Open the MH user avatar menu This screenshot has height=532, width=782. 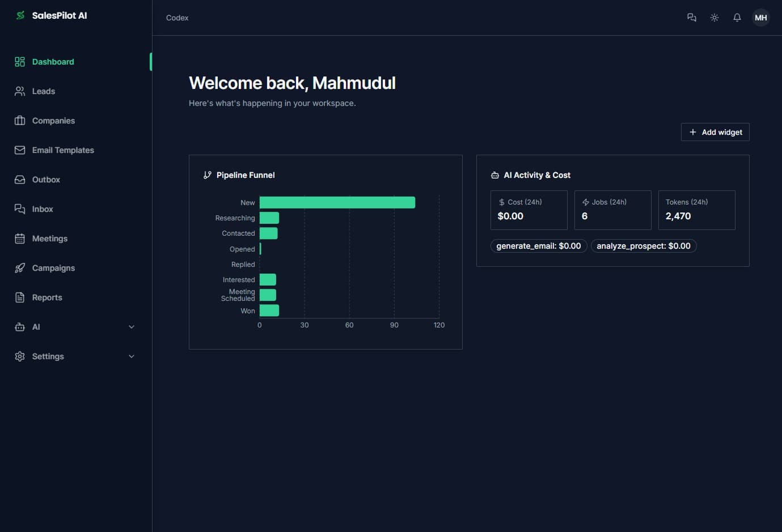coord(761,18)
